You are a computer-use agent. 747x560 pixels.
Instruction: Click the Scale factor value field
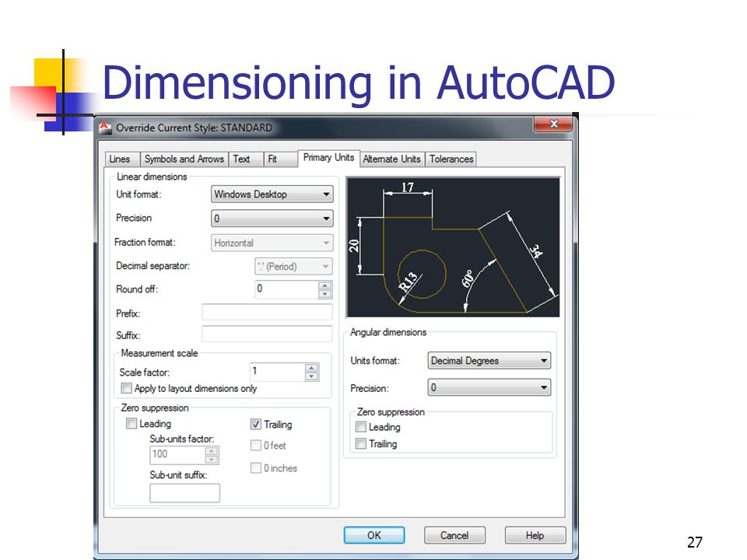(x=277, y=372)
